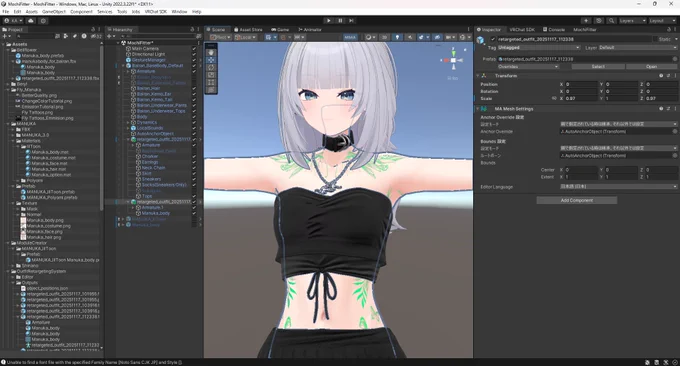This screenshot has height=366, width=680.
Task: Lock the Hierarchy panel
Action: [x=192, y=29]
